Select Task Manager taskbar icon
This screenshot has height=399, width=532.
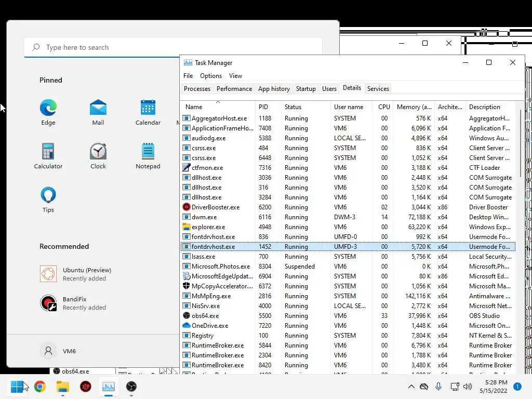click(109, 387)
